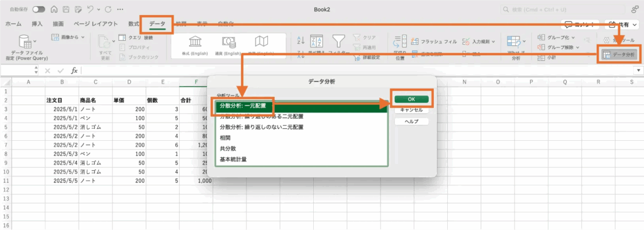
Task: Click the データ分析 ribbon button
Action: tap(619, 54)
